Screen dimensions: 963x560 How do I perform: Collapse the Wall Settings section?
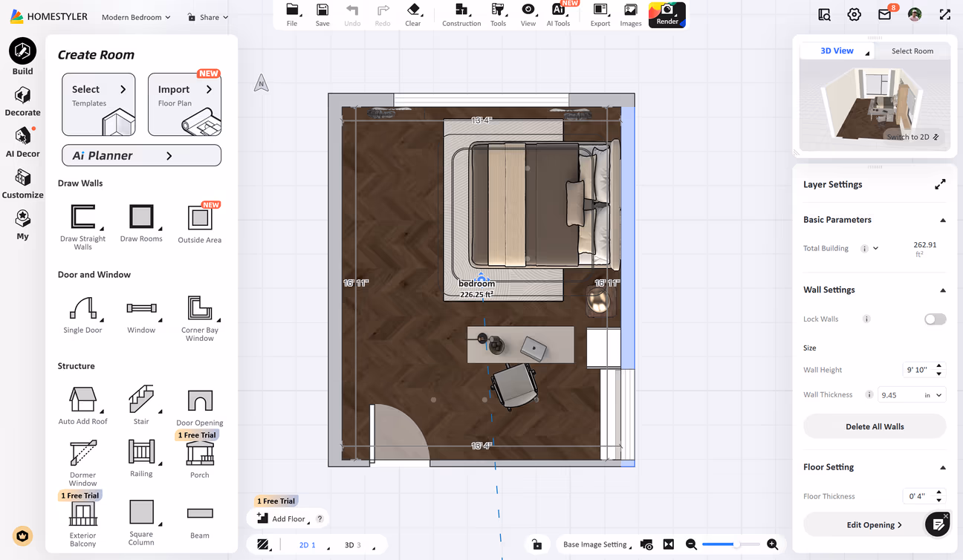click(943, 290)
